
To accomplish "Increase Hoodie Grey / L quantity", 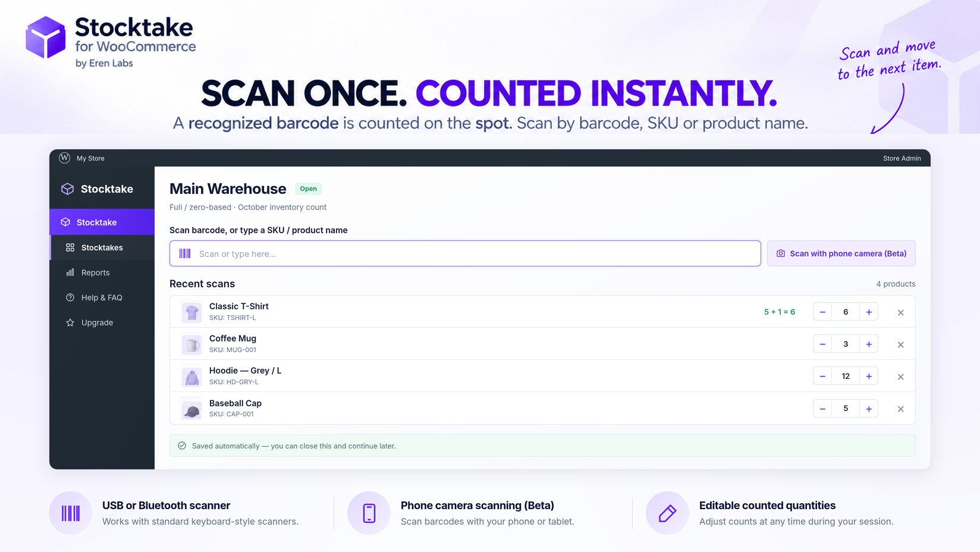I will tap(869, 376).
